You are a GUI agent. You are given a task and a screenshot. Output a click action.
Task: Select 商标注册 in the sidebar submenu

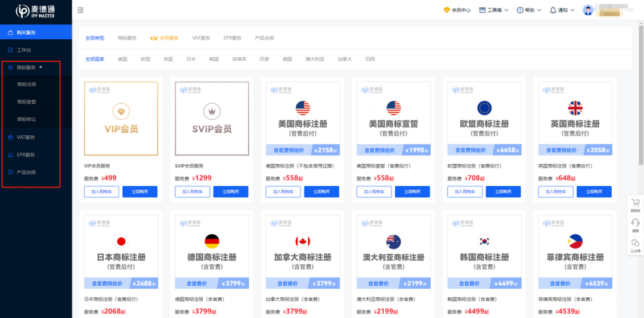[x=27, y=85]
